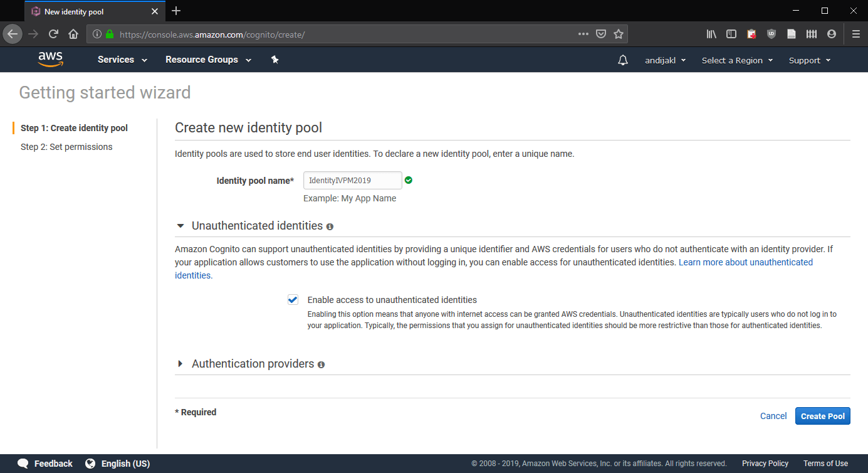Click the Create Pool button
The image size is (868, 473).
point(823,416)
